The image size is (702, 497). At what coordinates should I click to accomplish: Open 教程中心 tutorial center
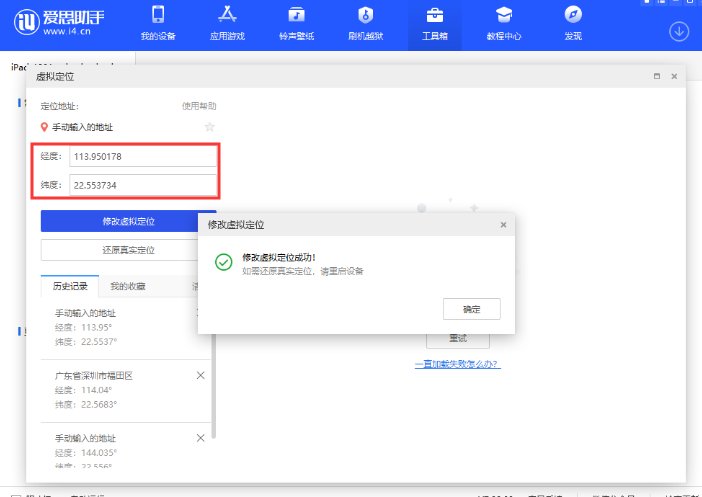[504, 24]
